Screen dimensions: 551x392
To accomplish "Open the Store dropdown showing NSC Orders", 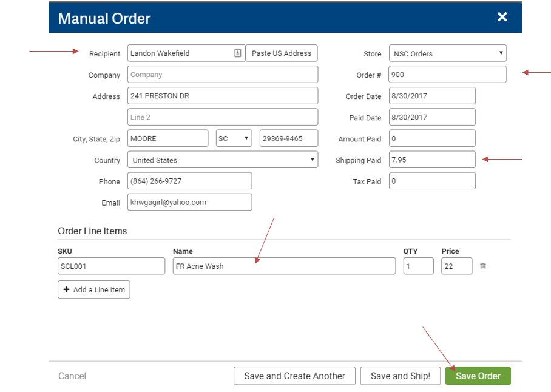I will 448,53.
